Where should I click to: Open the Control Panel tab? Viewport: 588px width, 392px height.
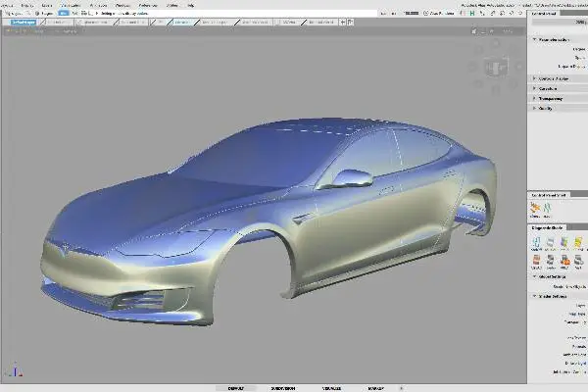pyautogui.click(x=544, y=13)
